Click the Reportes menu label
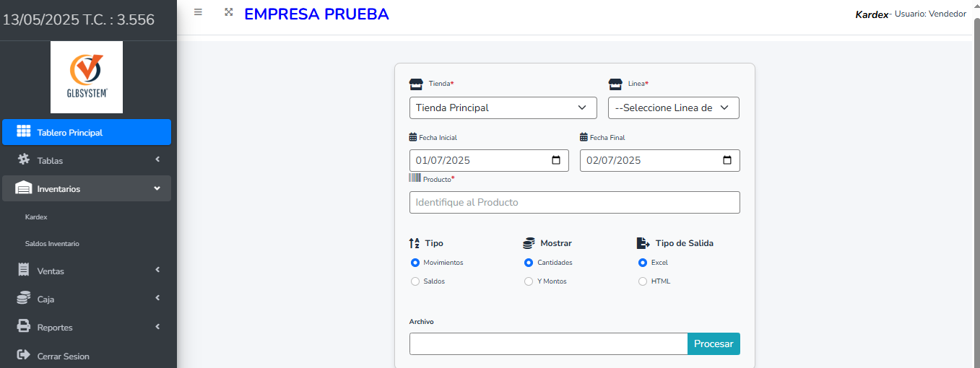 point(55,328)
